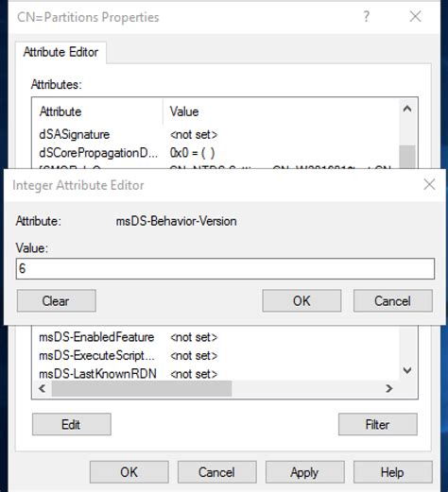Select the msDS-EnabledFeature attribute row
Image resolution: width=448 pixels, height=492 pixels.
(x=215, y=337)
